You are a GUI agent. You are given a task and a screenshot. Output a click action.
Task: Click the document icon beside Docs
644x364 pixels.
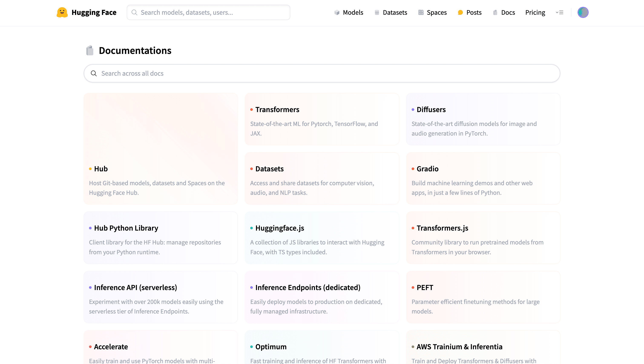tap(495, 12)
